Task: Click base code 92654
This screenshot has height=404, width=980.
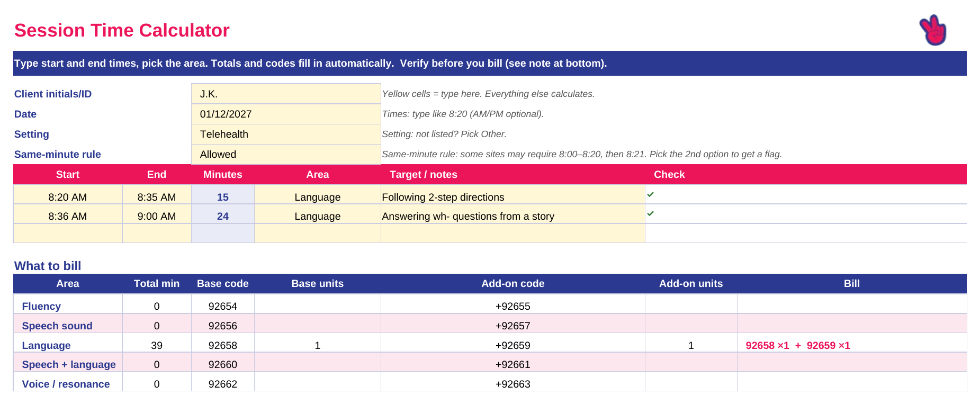Action: click(223, 306)
